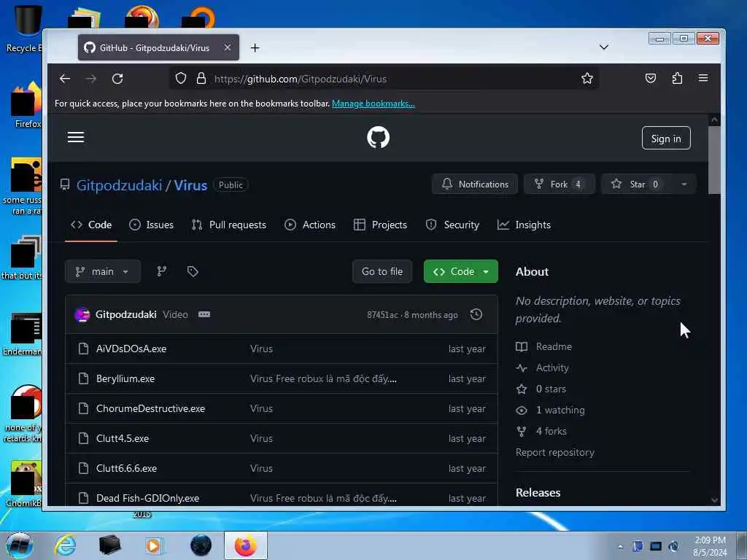The image size is (747, 560).
Task: Expand the Star lists dropdown arrow
Action: pyautogui.click(x=684, y=184)
